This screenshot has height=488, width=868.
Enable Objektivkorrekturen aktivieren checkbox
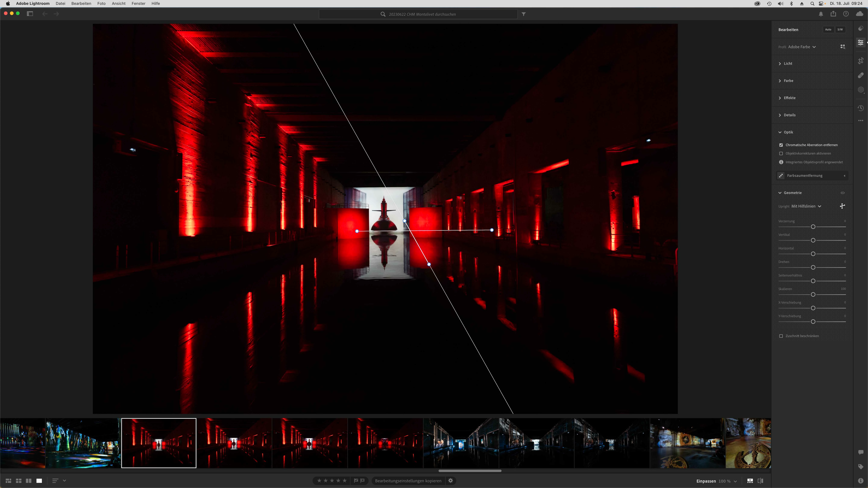coord(781,154)
